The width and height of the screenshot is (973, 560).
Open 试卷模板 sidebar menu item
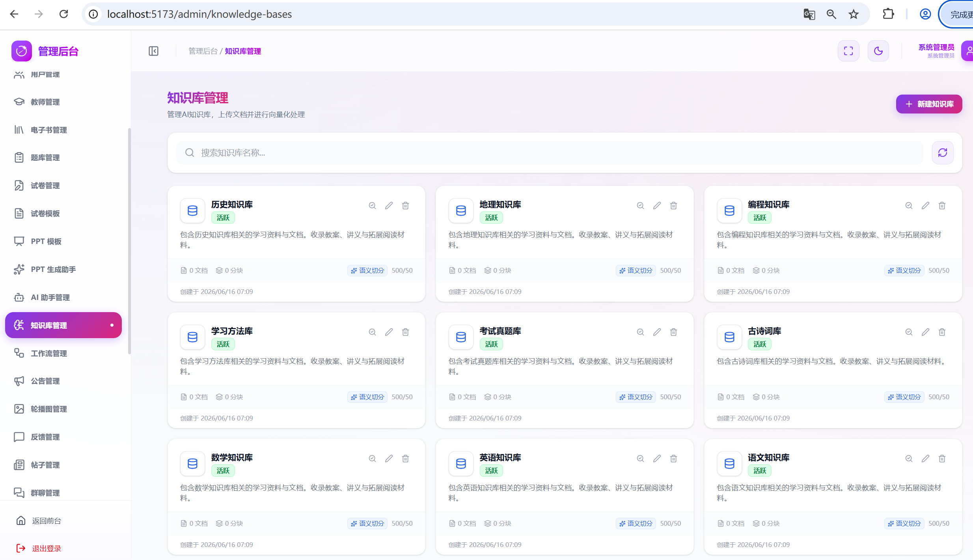tap(63, 214)
